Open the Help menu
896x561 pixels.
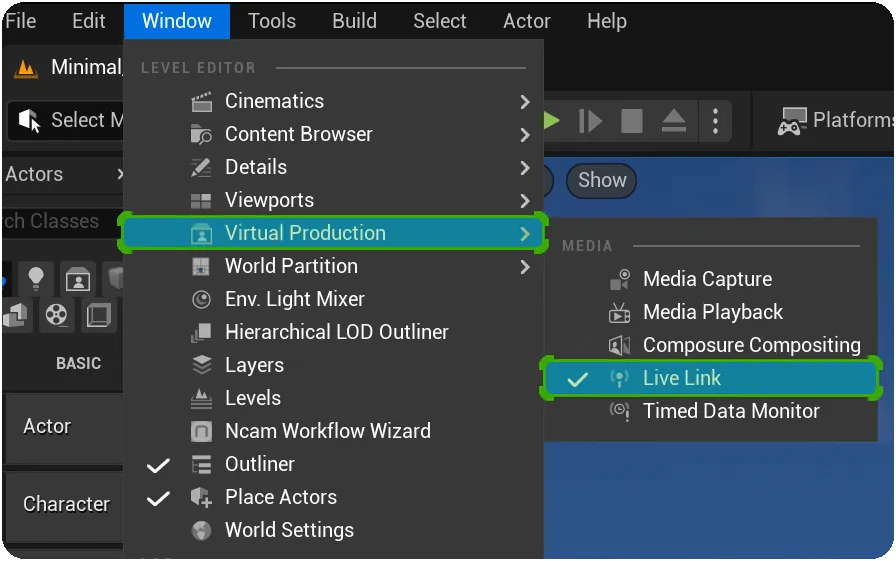click(x=607, y=21)
